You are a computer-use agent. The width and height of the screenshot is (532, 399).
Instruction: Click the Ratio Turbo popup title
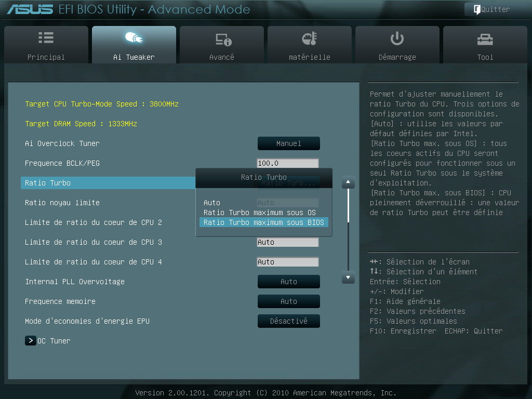click(x=263, y=177)
